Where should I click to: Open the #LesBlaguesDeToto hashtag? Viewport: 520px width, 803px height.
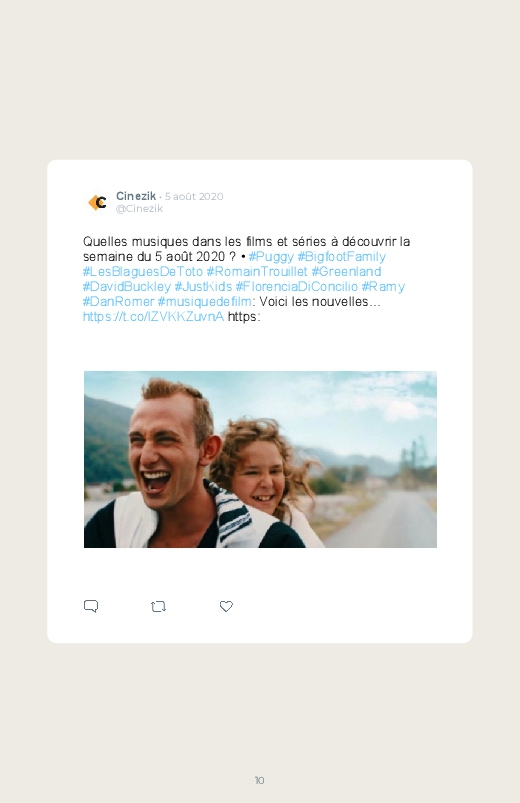(x=143, y=271)
